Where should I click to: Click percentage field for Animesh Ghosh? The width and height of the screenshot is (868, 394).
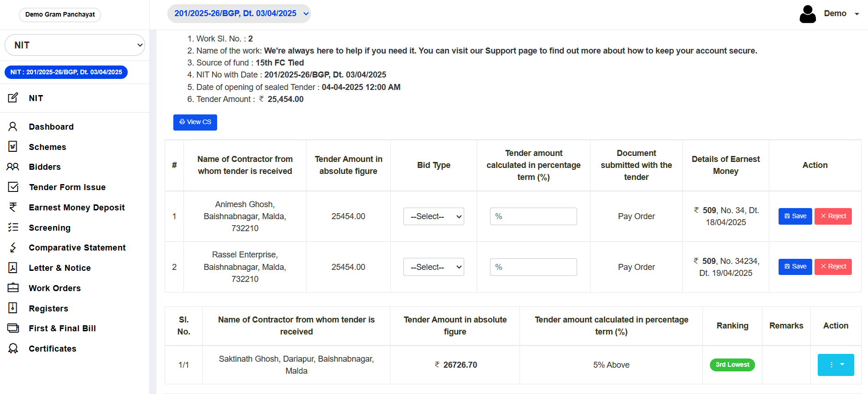[533, 216]
